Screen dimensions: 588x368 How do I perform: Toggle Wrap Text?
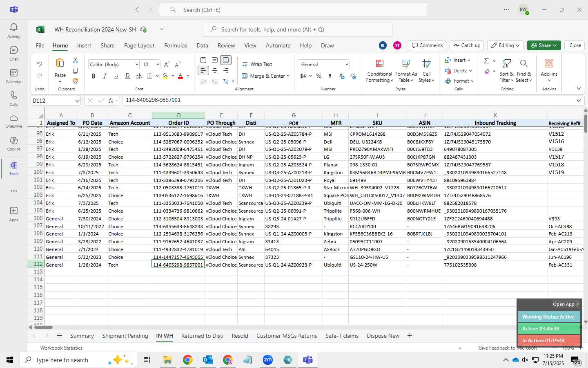click(257, 64)
